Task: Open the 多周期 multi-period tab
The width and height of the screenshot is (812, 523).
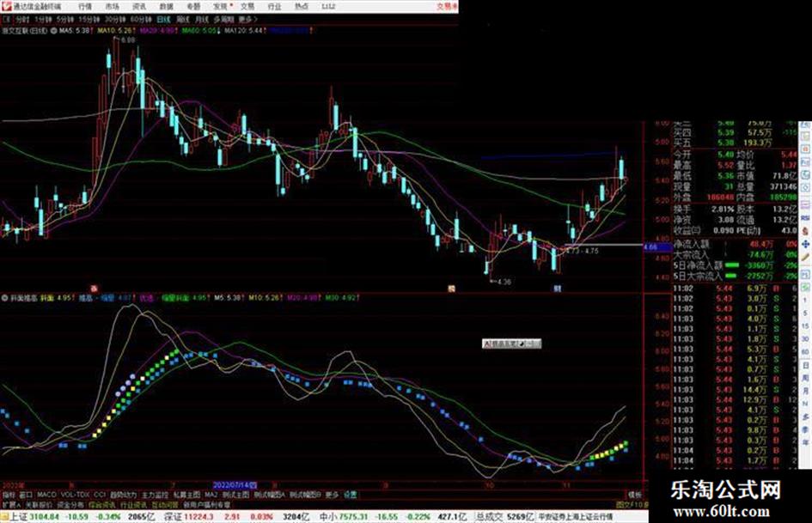Action: (x=223, y=19)
